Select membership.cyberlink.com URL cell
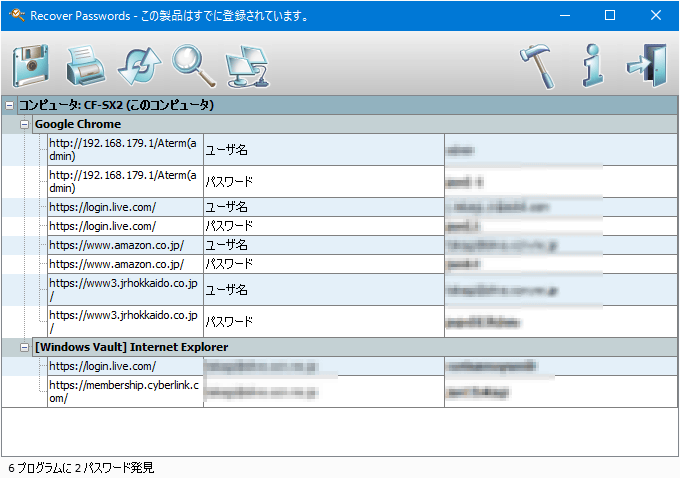This screenshot has height=478, width=680. tap(125, 392)
